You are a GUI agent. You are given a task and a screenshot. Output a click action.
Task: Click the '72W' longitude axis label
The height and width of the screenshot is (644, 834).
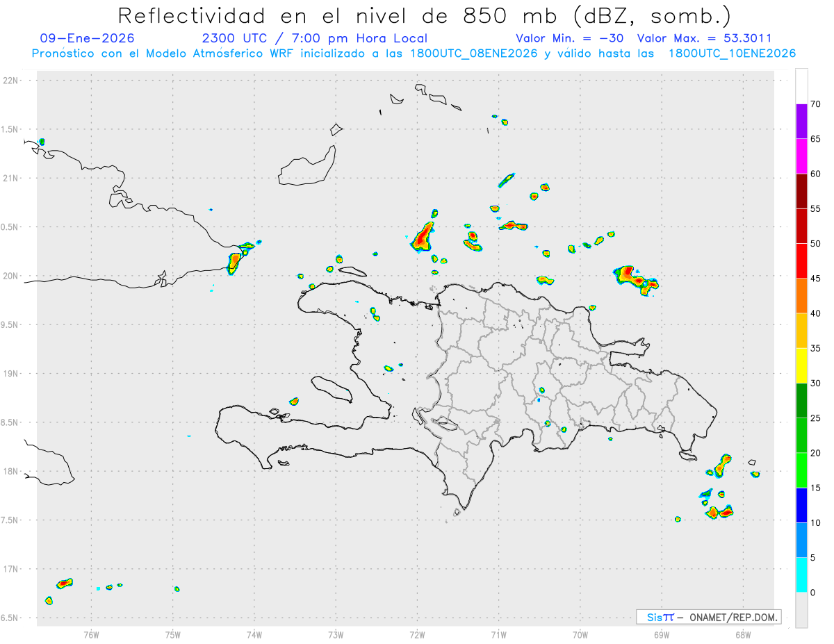(417, 634)
